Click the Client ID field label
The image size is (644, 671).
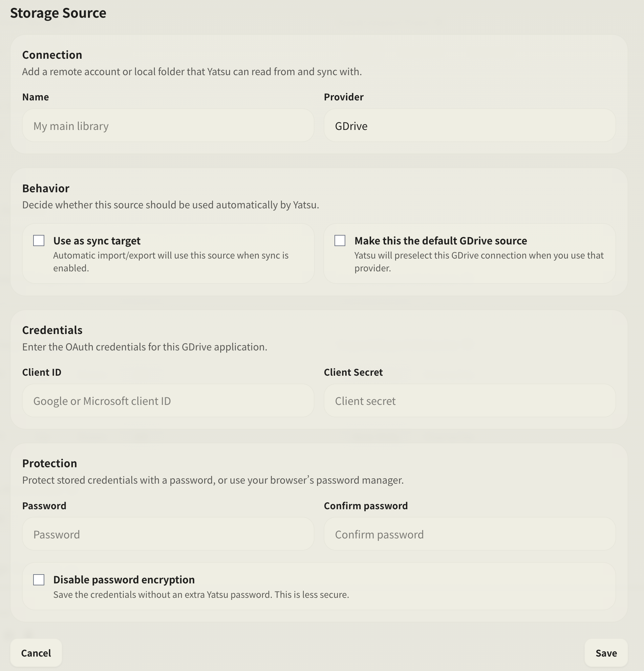tap(41, 372)
